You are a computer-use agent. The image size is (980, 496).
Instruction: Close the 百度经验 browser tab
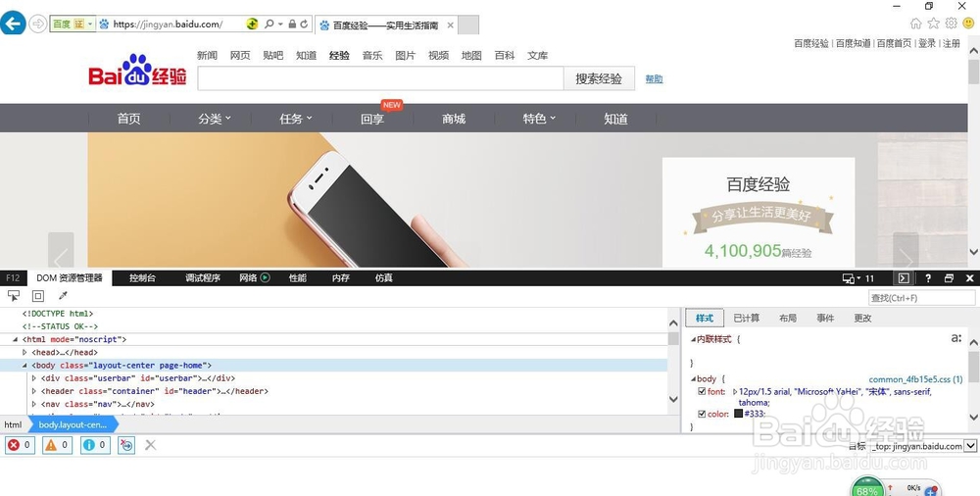point(450,25)
